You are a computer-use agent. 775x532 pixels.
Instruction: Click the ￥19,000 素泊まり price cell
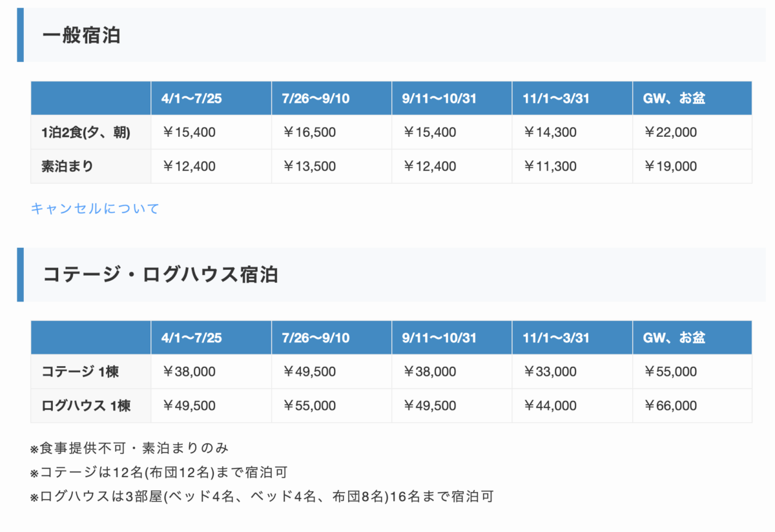tap(670, 167)
